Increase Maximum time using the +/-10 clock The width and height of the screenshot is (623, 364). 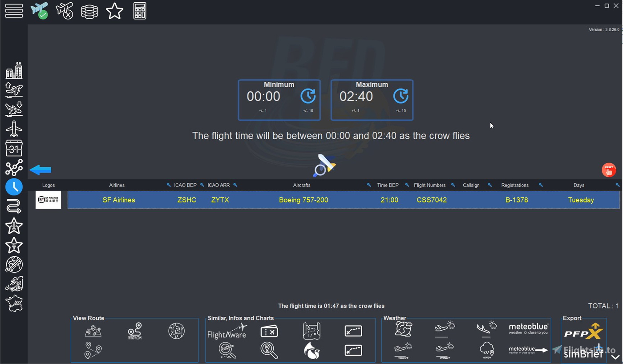[x=400, y=96]
